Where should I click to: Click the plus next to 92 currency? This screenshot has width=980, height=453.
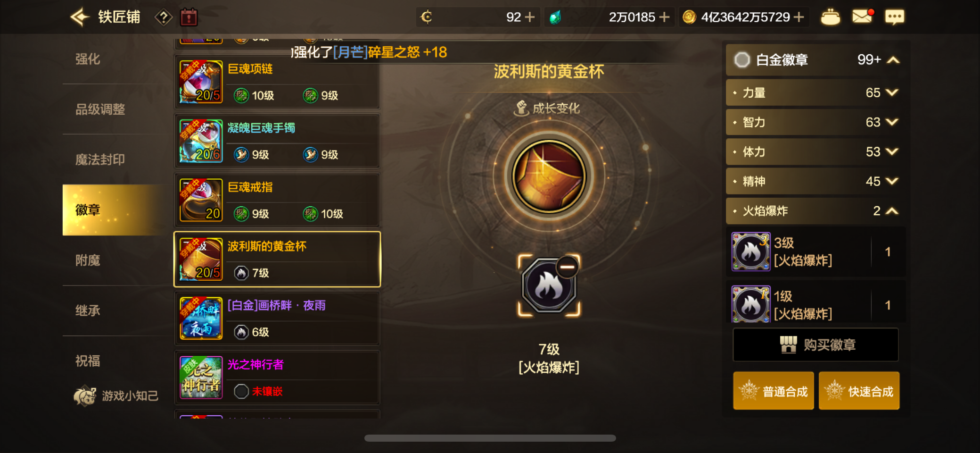pyautogui.click(x=530, y=17)
